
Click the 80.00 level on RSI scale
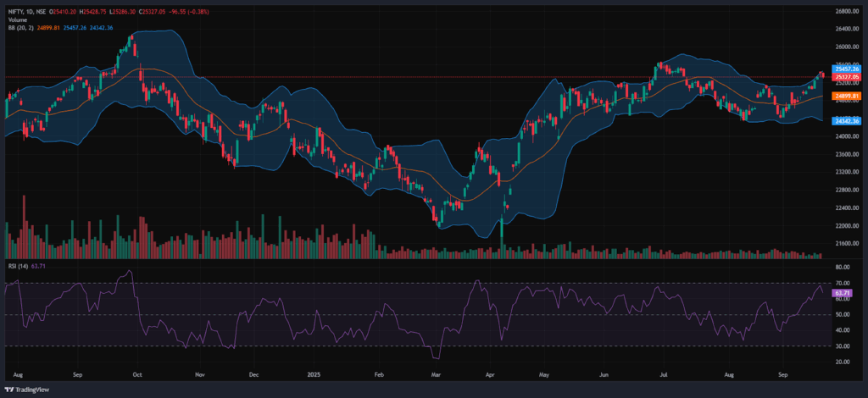pos(844,268)
